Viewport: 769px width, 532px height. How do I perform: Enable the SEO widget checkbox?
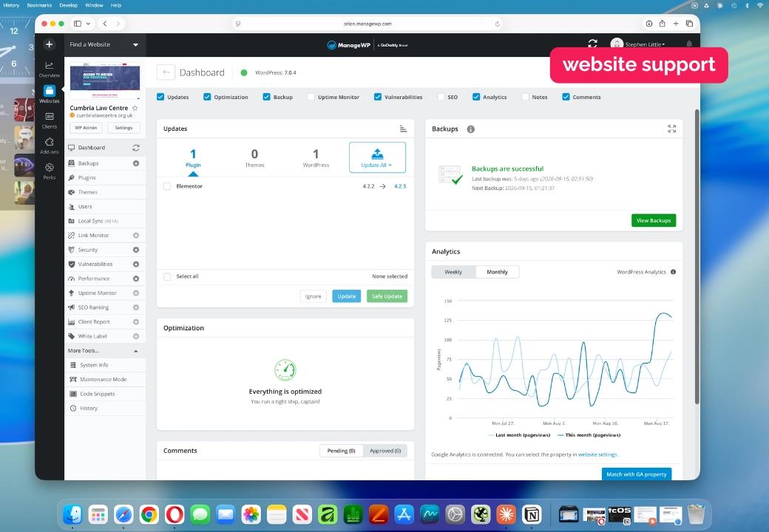pos(441,97)
